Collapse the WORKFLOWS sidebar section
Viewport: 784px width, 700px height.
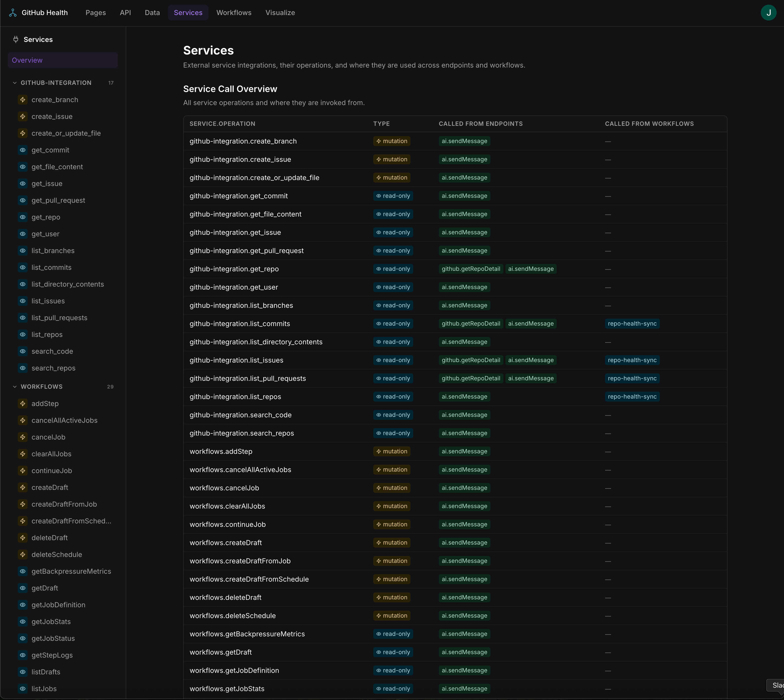63,387
